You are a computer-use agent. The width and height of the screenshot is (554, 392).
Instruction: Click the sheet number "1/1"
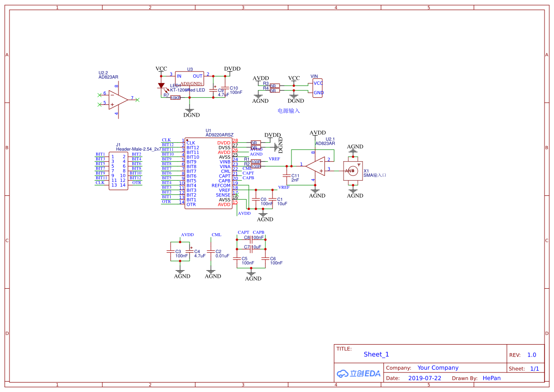[535, 369]
